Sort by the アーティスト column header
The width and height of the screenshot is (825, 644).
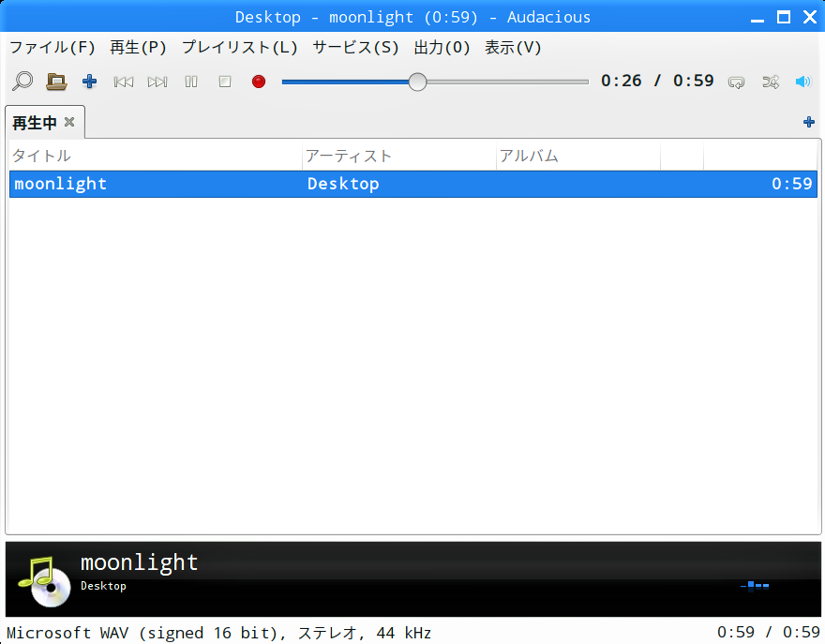pyautogui.click(x=399, y=156)
